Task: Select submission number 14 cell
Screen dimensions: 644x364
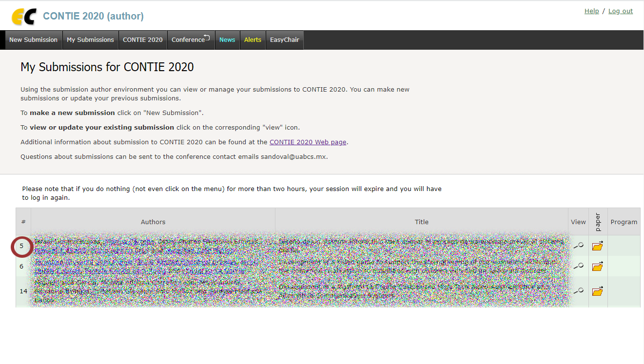Action: pos(23,291)
